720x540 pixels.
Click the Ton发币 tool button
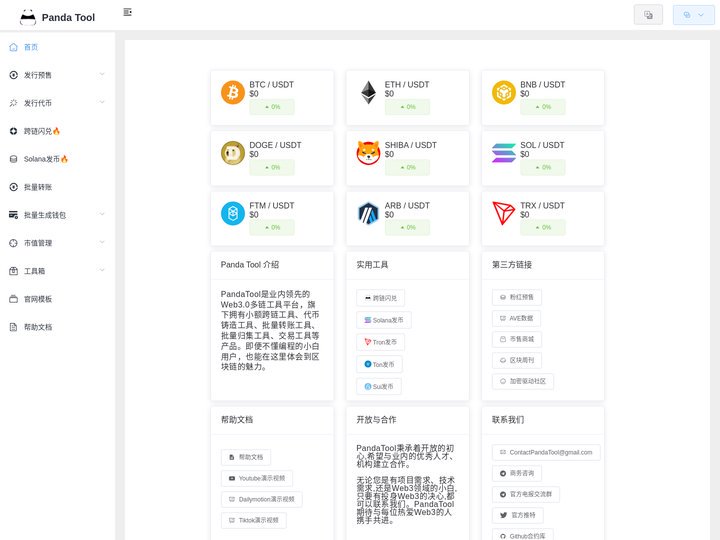pos(379,364)
